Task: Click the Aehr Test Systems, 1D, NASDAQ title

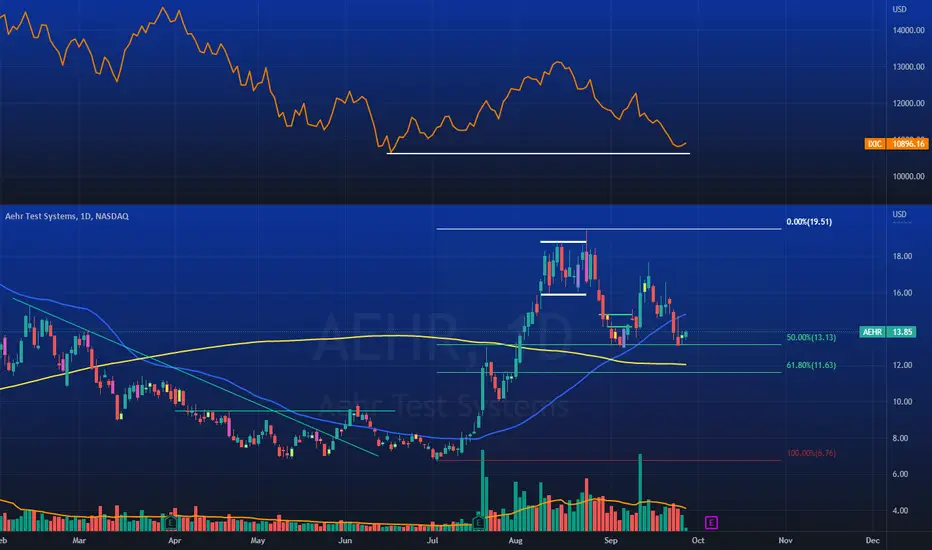Action: (x=67, y=216)
